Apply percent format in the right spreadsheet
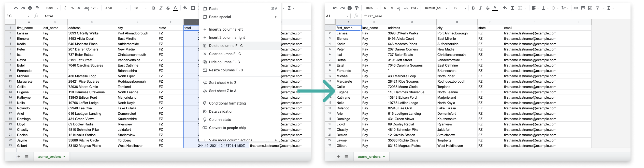The image size is (644, 168). [392, 8]
